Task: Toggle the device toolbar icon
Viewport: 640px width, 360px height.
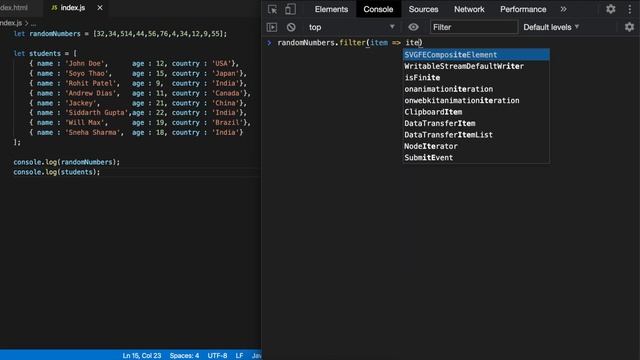Action: pyautogui.click(x=290, y=9)
